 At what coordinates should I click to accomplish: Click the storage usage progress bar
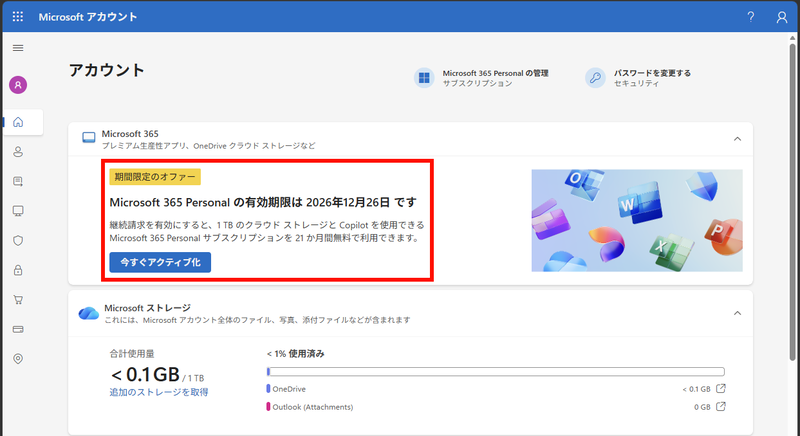coord(495,372)
